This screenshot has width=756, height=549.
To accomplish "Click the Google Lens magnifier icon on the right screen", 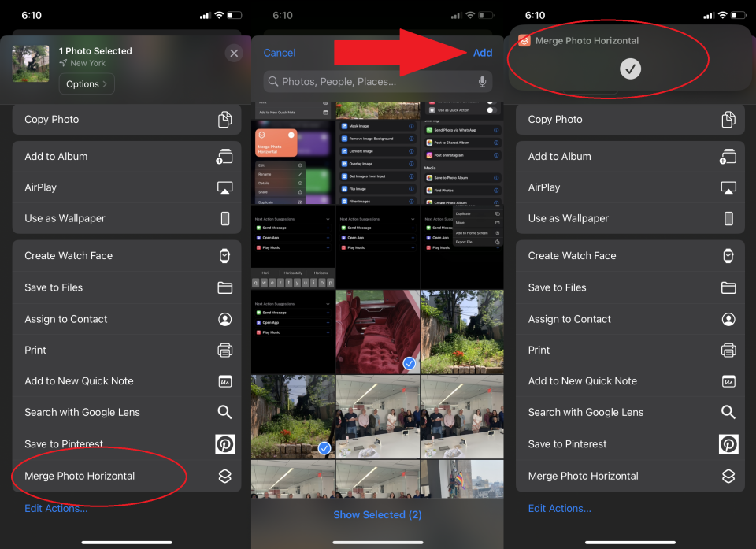I will point(728,412).
